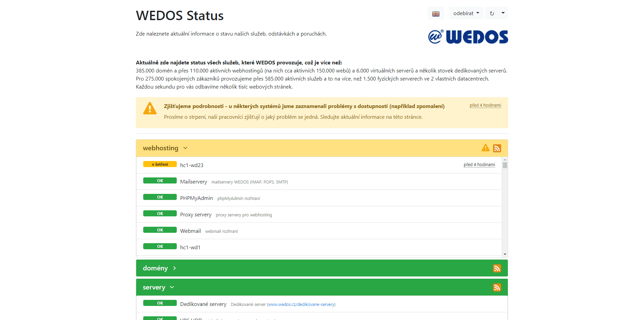Open the odebírat subscribe dropdown

[466, 13]
